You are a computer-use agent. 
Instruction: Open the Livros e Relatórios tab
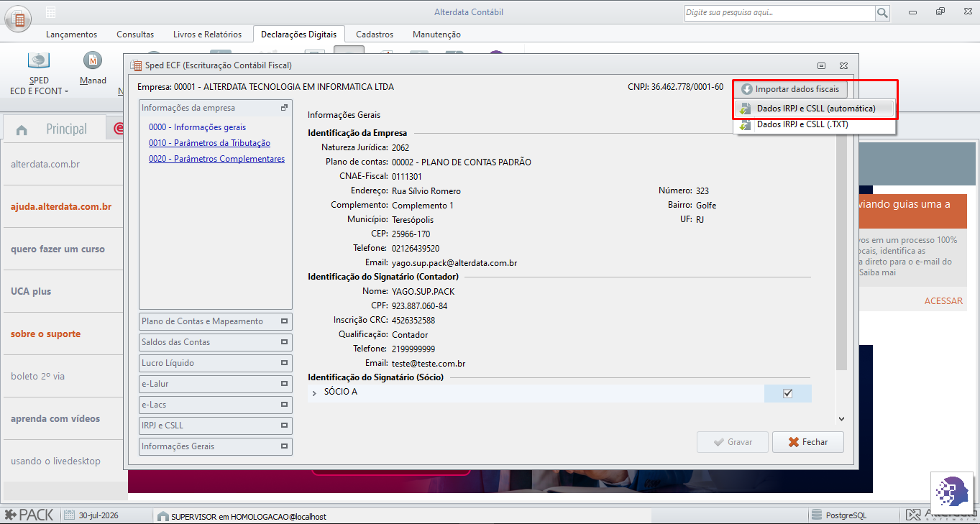[x=207, y=34]
